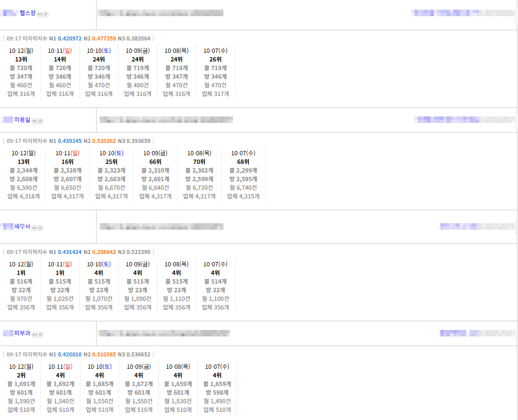
Task: Click the '26위' rank for 10-07
Action: click(215, 59)
